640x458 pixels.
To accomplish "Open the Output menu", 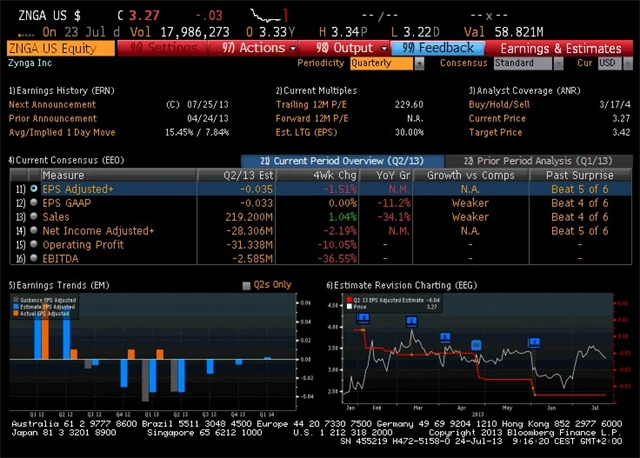I will pos(344,48).
